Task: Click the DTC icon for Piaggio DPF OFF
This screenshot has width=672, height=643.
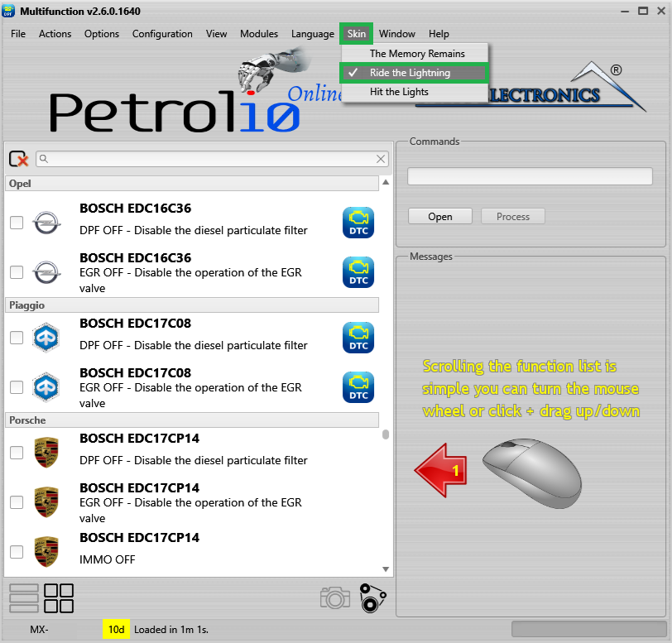Action: point(358,338)
